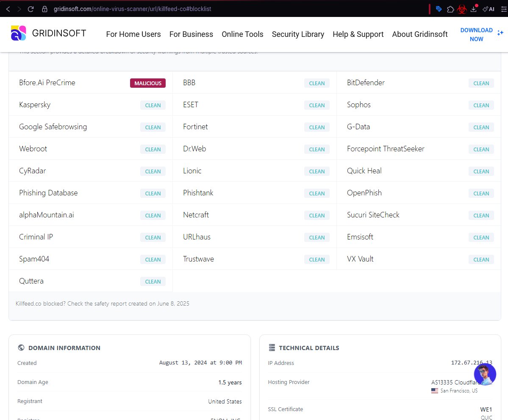Select the Hosting Provider label
This screenshot has height=420, width=508.
point(289,382)
